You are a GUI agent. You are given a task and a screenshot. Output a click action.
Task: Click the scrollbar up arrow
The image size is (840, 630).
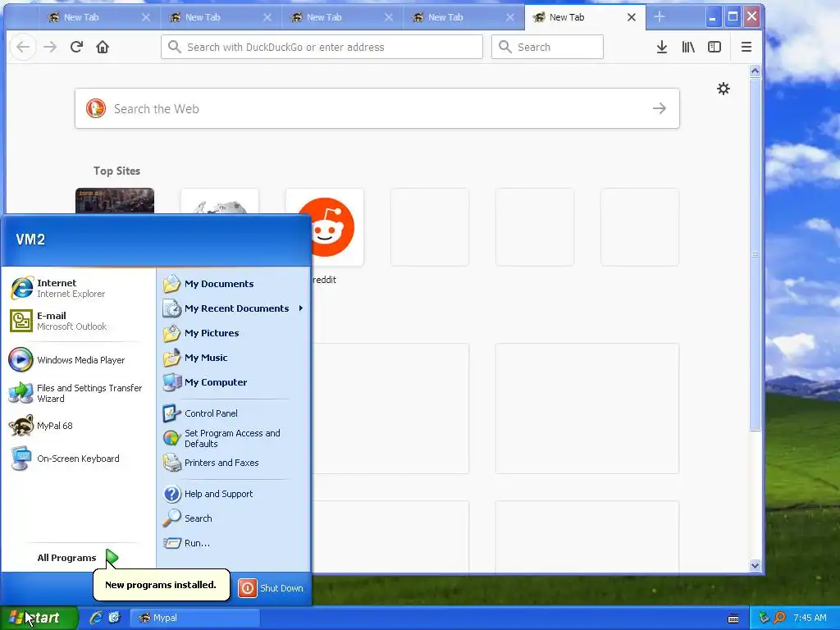[x=755, y=71]
